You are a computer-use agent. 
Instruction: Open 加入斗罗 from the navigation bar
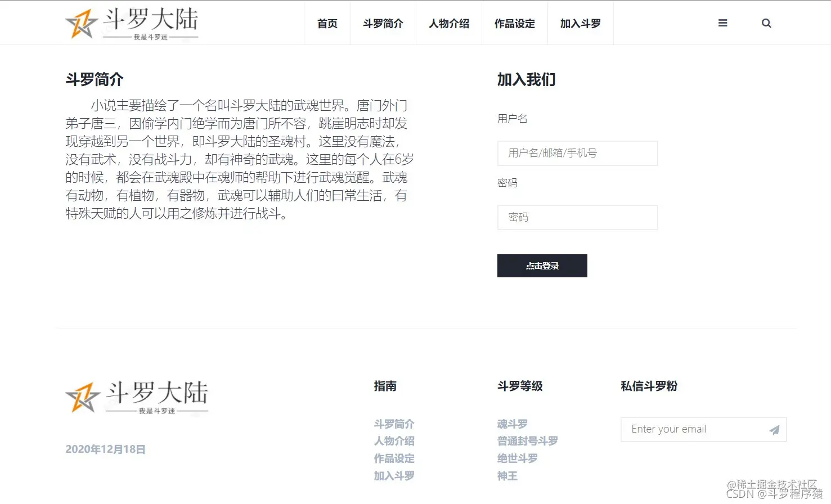click(580, 23)
